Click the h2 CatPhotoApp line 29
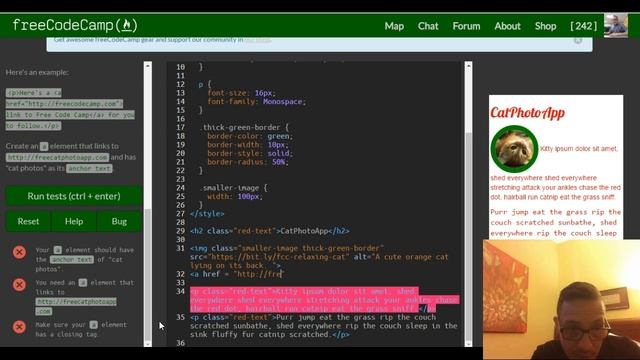 [x=269, y=231]
